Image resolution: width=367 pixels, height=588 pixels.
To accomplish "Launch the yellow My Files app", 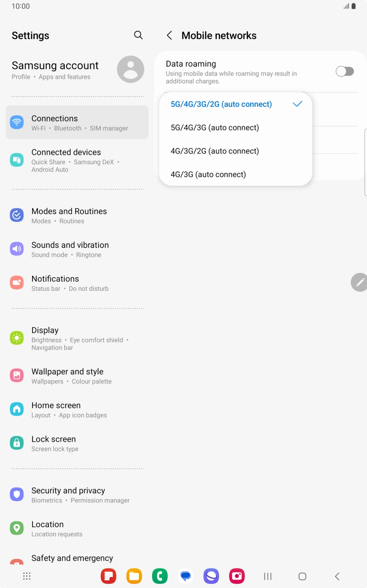I will pos(134,576).
